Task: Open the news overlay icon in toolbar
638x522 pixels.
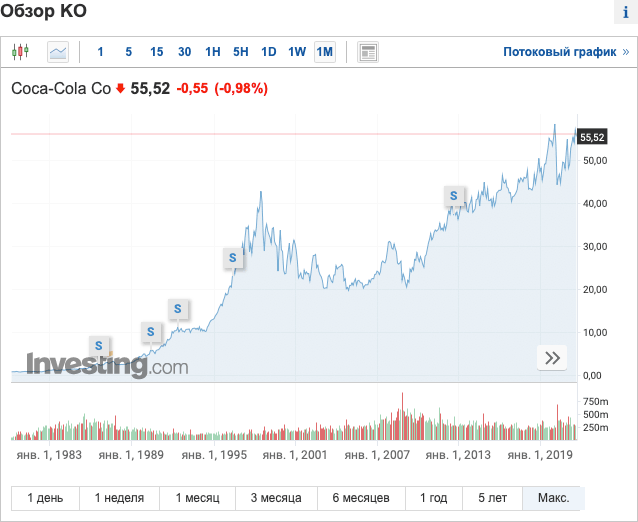Action: (367, 52)
